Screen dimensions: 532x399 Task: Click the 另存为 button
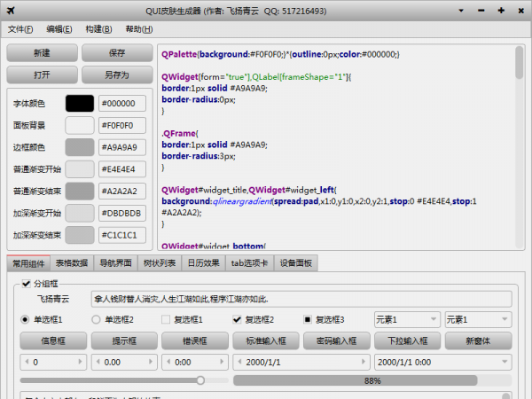(x=117, y=75)
